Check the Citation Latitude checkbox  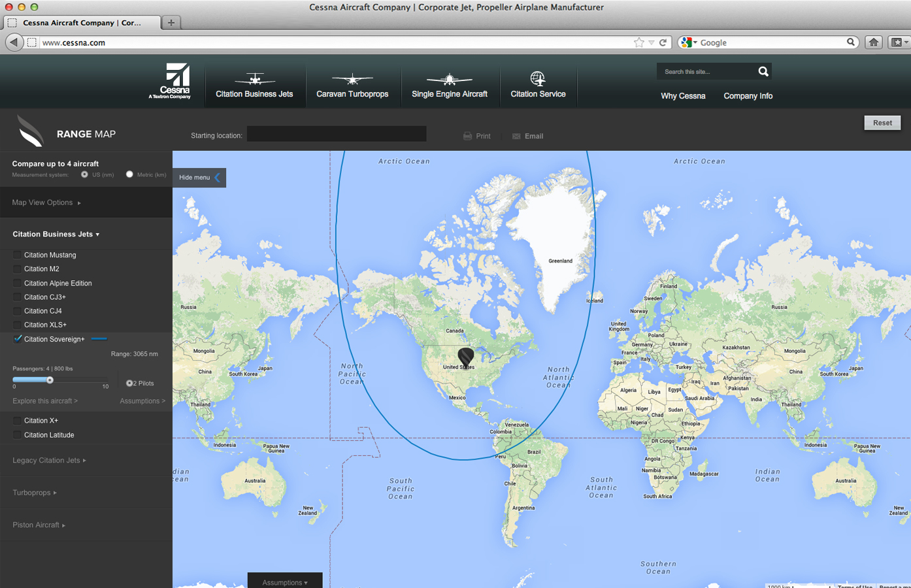(x=17, y=434)
